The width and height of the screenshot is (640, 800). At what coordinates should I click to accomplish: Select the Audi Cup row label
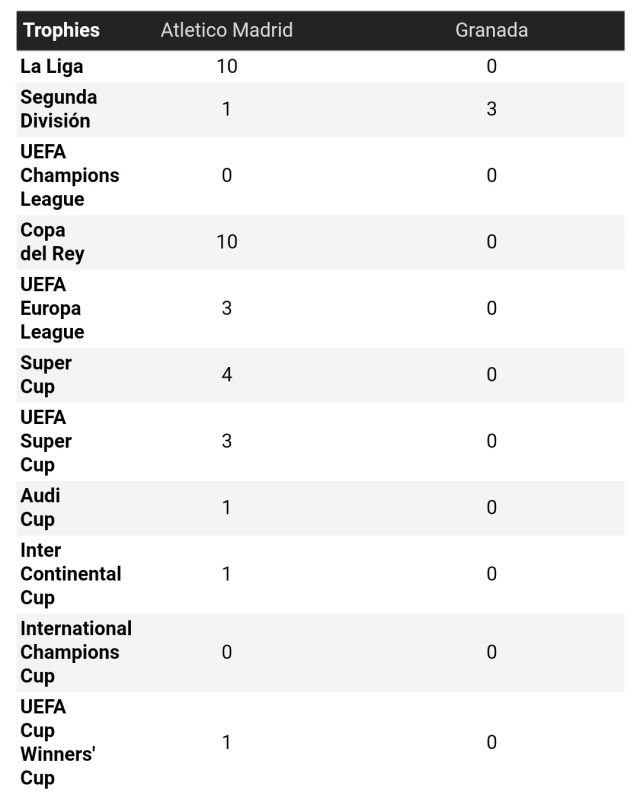pos(40,507)
